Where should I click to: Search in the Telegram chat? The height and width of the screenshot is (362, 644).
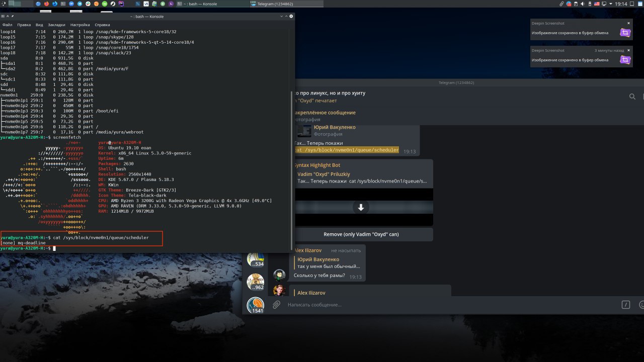pyautogui.click(x=632, y=97)
